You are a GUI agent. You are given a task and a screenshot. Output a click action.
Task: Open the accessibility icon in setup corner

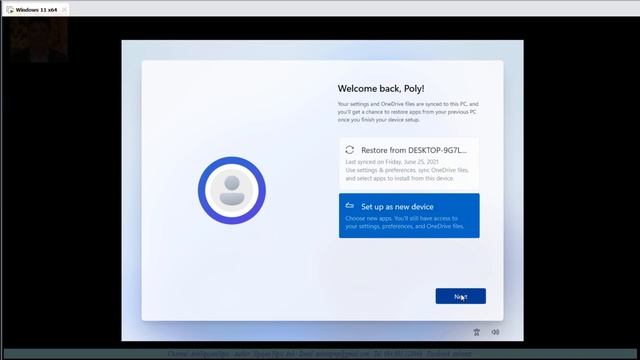476,332
